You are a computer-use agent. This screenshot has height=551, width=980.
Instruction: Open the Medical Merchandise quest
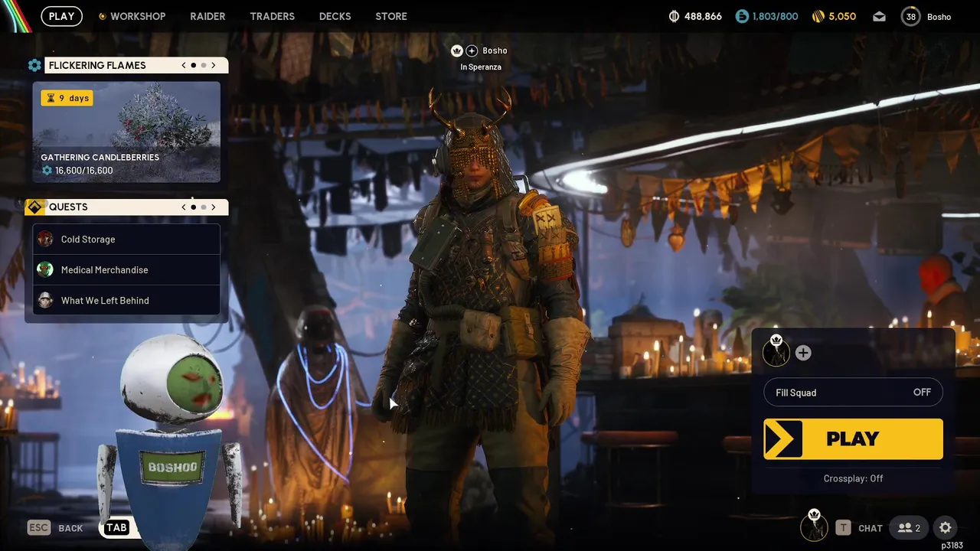pyautogui.click(x=126, y=269)
